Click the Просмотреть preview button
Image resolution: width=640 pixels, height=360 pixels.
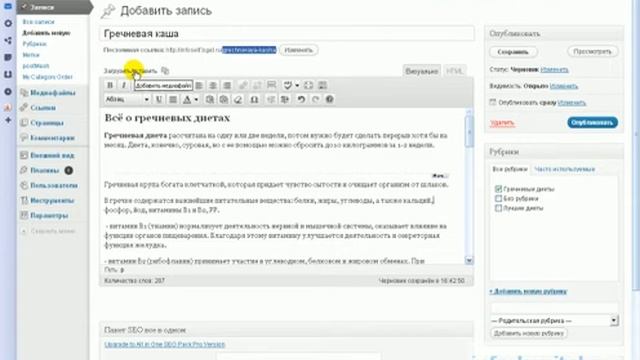(x=592, y=51)
